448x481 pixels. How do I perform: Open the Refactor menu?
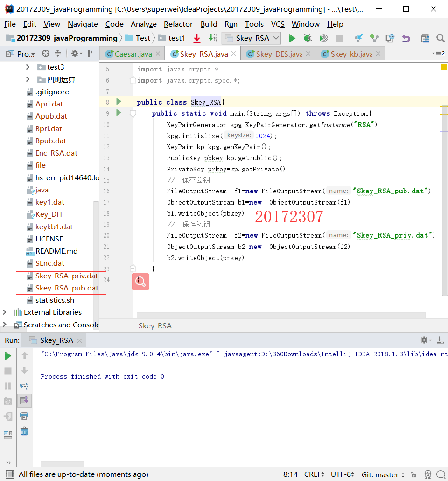178,24
